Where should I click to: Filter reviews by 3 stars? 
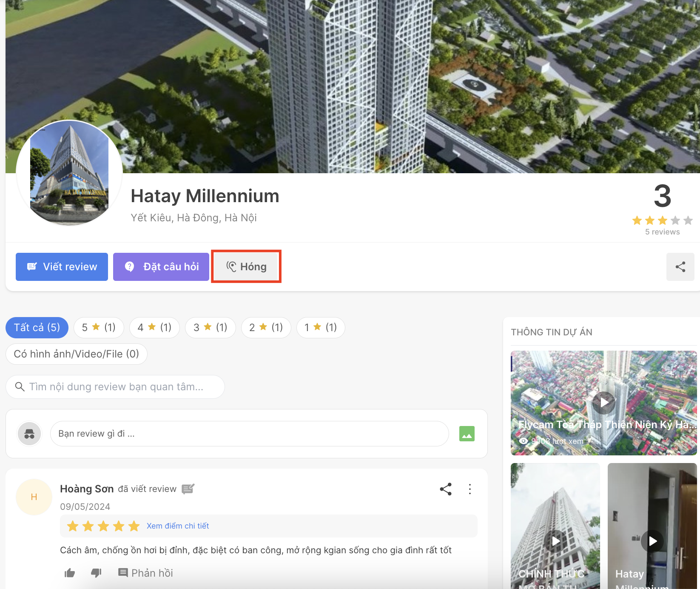210,328
